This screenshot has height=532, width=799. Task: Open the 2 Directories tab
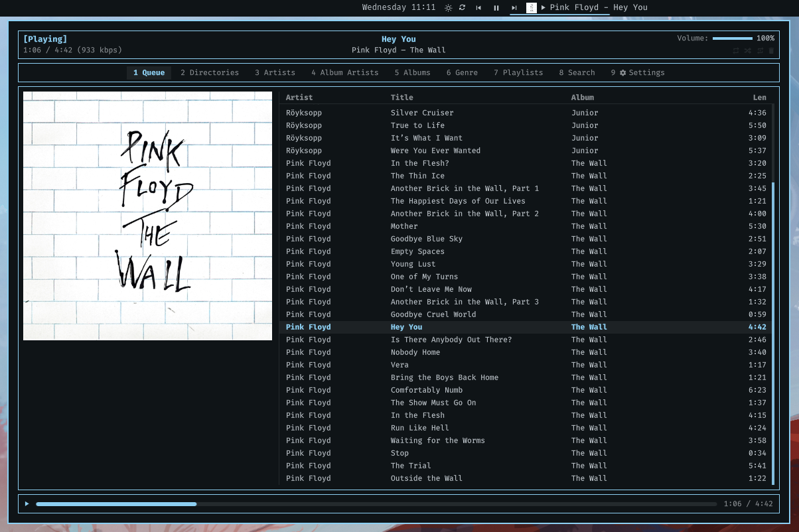[x=210, y=73]
